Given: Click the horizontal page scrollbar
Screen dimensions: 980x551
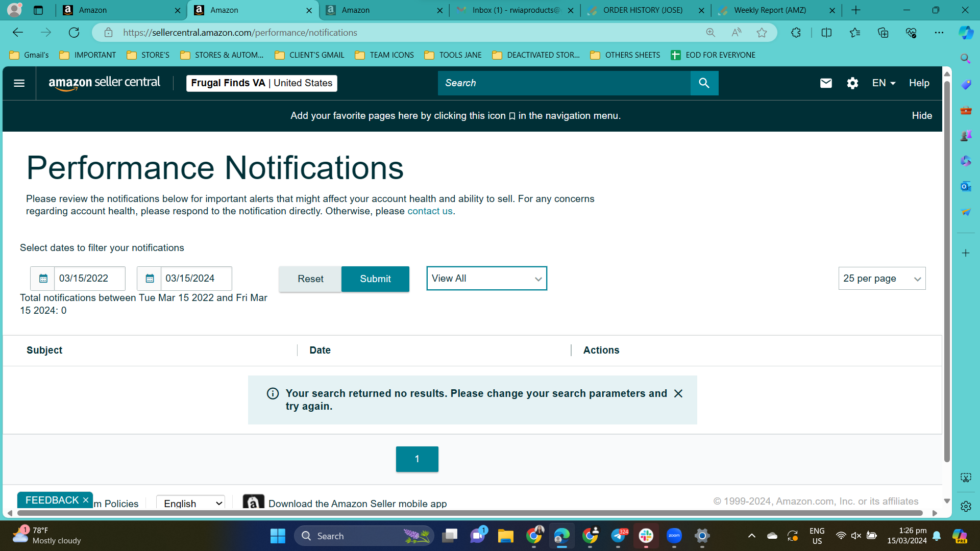Looking at the screenshot, I should tap(470, 513).
